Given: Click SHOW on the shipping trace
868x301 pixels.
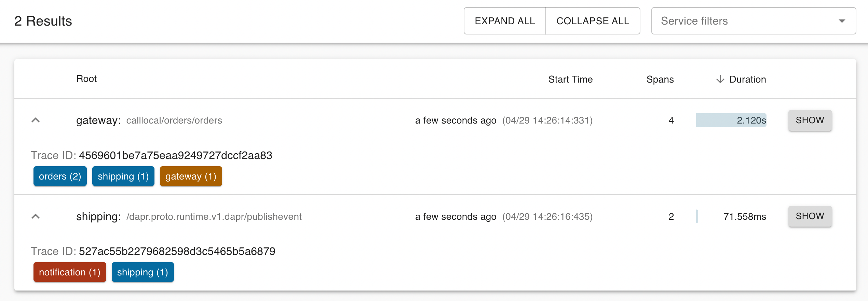Looking at the screenshot, I should point(810,216).
